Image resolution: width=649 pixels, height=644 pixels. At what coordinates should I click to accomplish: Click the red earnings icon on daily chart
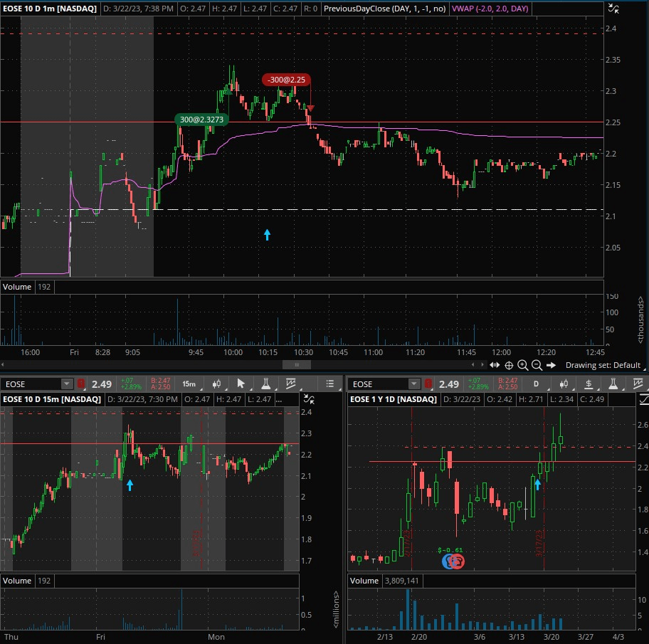click(458, 561)
